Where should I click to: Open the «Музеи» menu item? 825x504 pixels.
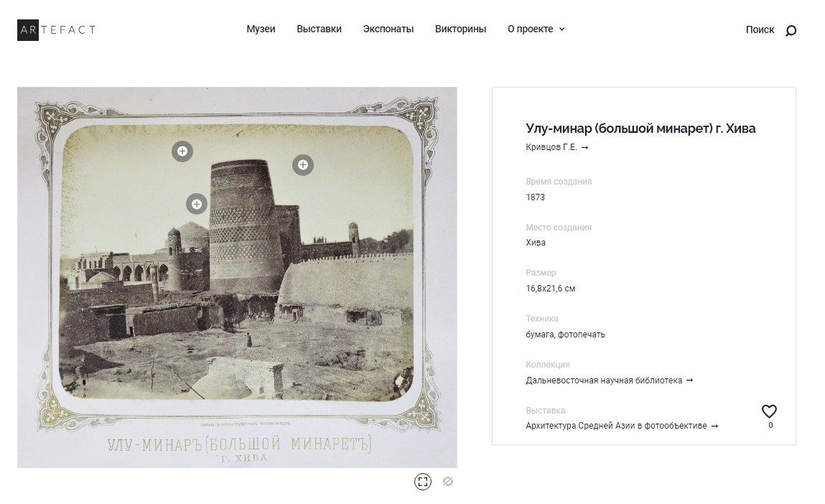tap(261, 29)
